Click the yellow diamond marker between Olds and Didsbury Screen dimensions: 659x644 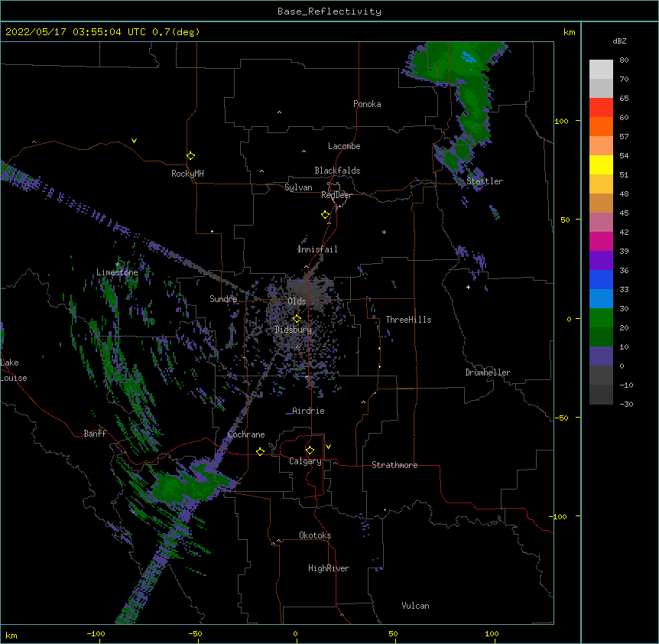(x=297, y=319)
